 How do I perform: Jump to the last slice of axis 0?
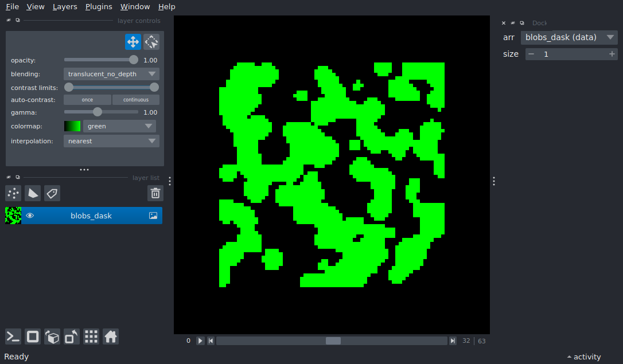click(453, 341)
